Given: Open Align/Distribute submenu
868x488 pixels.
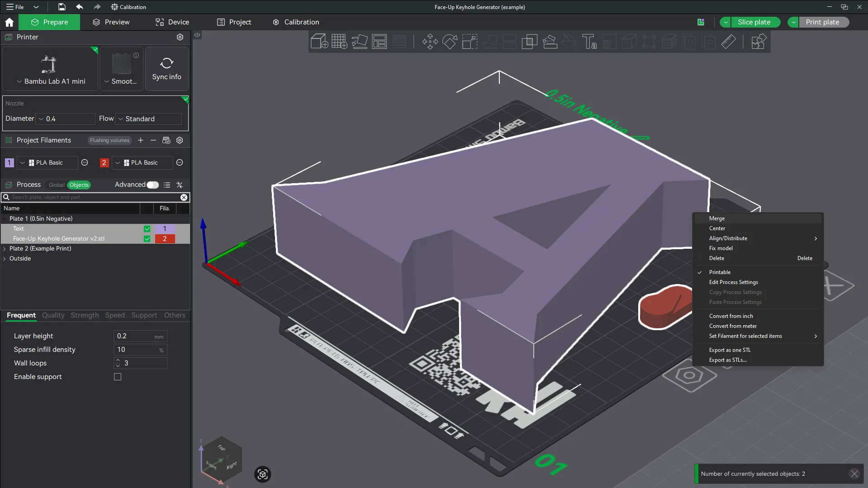Looking at the screenshot, I should pos(758,238).
